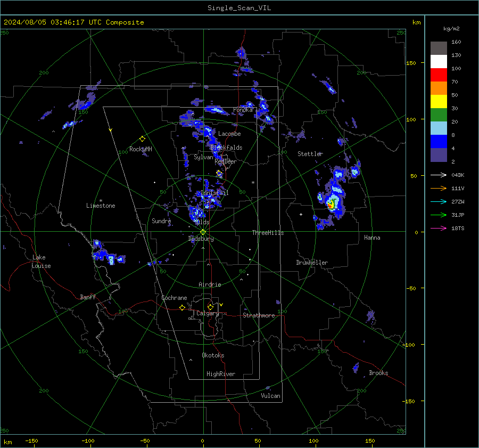
Task: Click the Sundre city label
Action: click(161, 221)
